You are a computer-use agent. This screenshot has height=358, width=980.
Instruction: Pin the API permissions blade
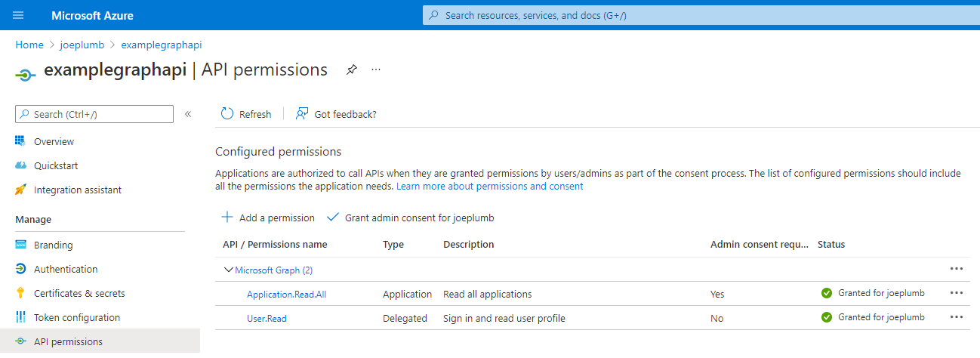click(x=351, y=69)
